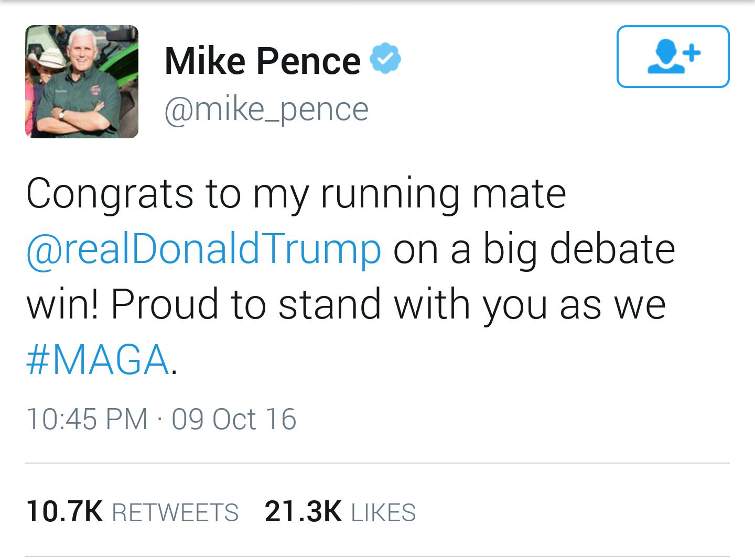
Task: Click the blue verified checkmark badge
Action: [386, 59]
